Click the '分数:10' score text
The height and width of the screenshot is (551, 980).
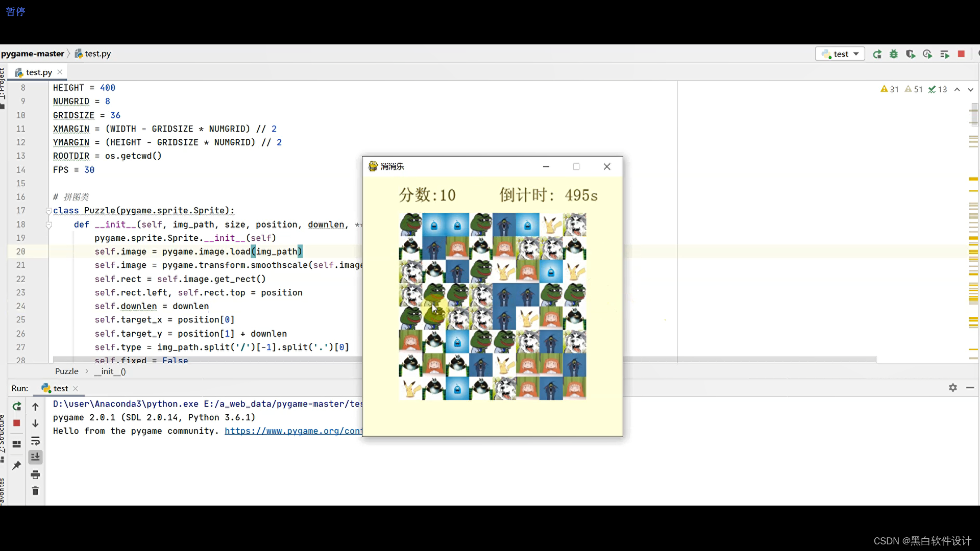click(427, 195)
